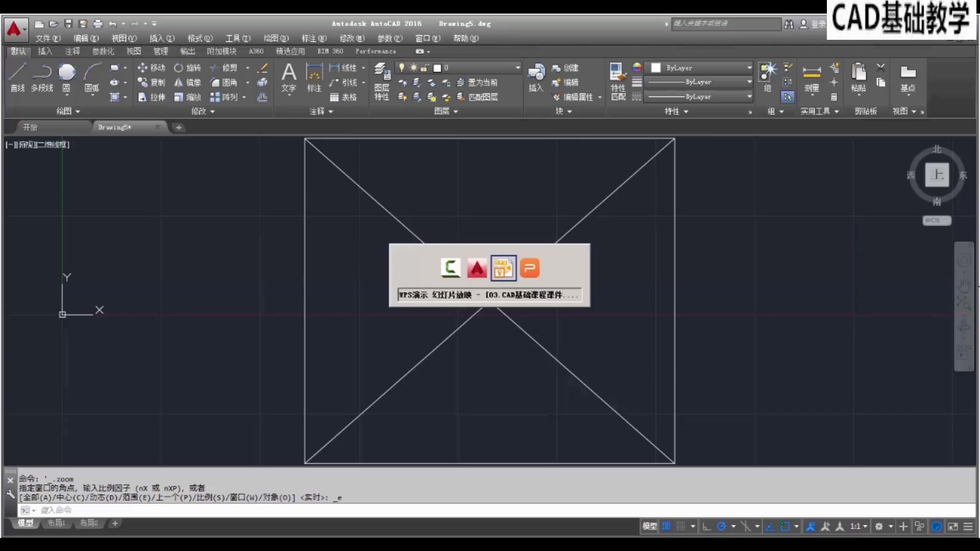Open the layer name dropdown list

(x=518, y=68)
